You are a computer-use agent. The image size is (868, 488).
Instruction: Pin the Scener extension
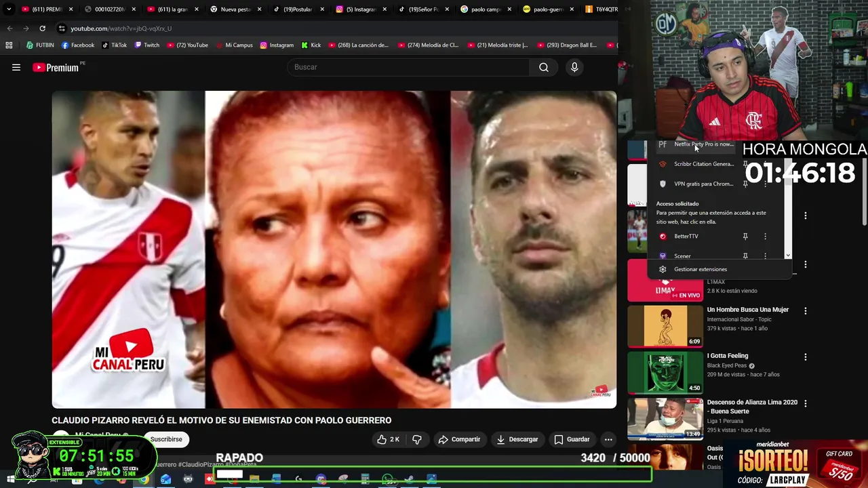pos(745,256)
